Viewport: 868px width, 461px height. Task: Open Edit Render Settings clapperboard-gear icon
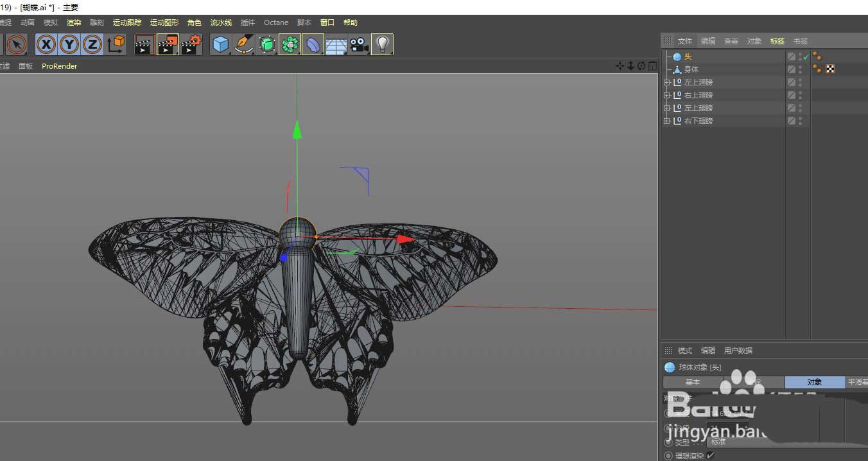click(x=191, y=44)
